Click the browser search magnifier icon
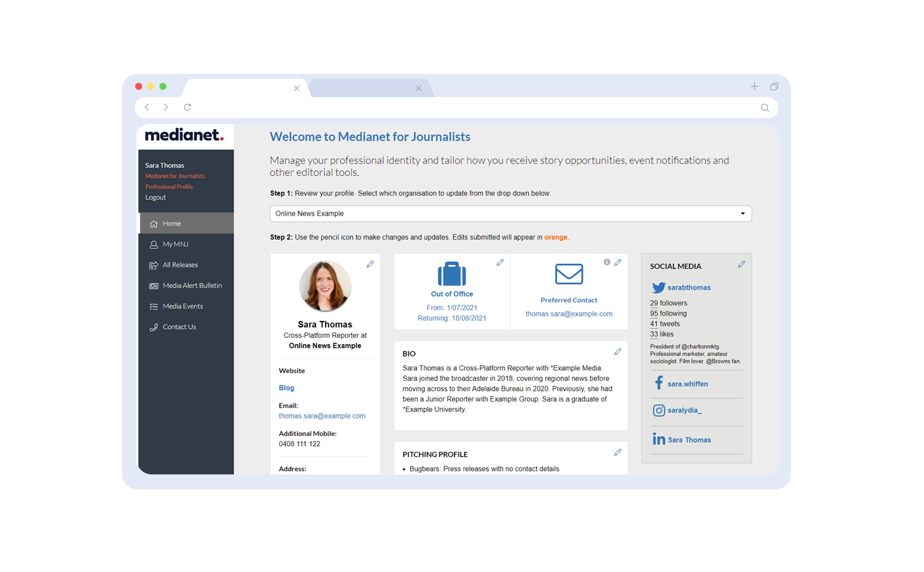The height and width of the screenshot is (572, 924). tap(765, 108)
